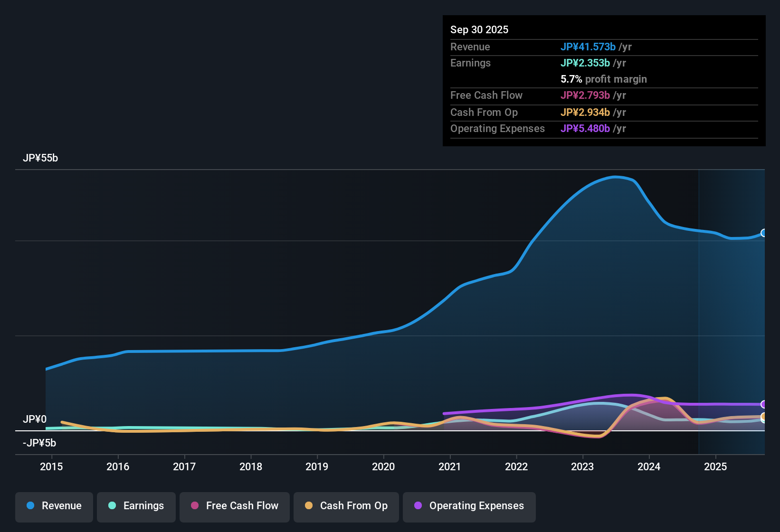The image size is (780, 532).
Task: Toggle the Earnings series off
Action: click(136, 506)
